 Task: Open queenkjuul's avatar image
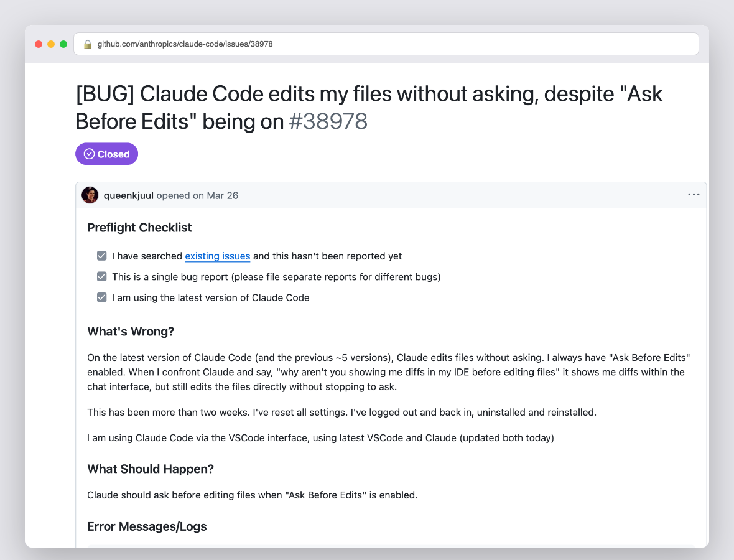pyautogui.click(x=90, y=195)
